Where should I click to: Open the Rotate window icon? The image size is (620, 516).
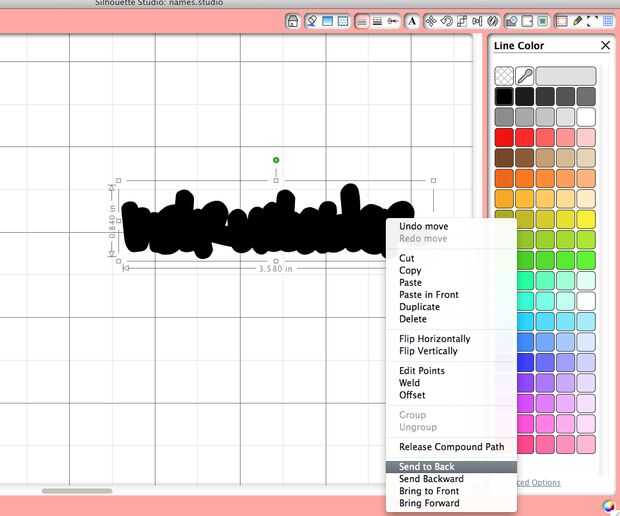[446, 21]
